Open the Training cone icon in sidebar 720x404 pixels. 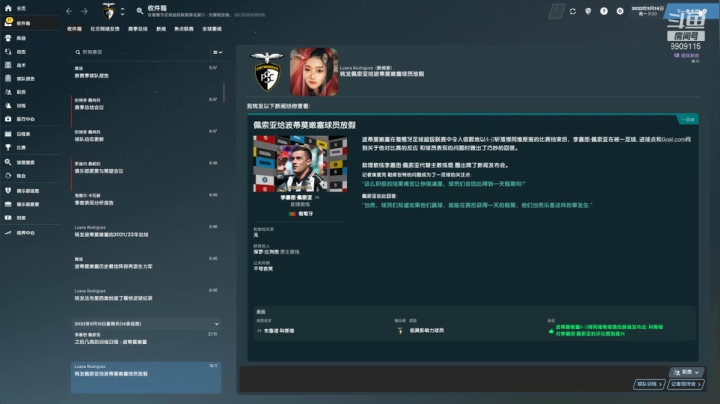coord(8,105)
